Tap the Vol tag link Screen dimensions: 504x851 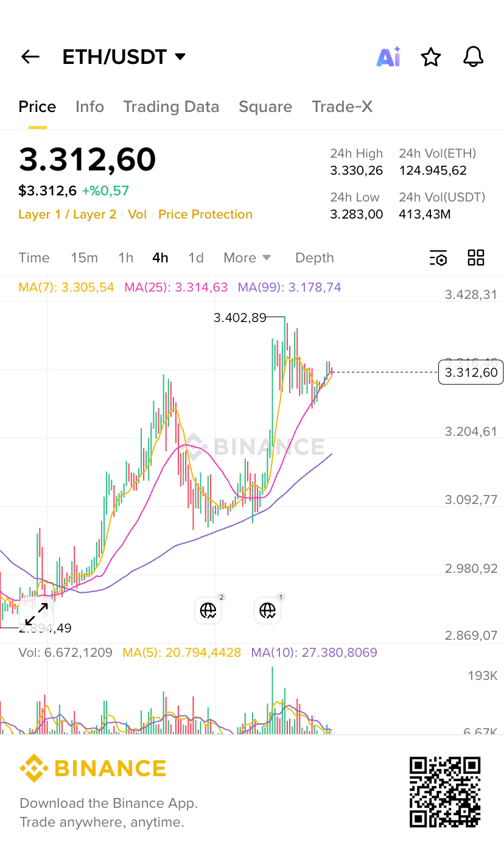pos(138,215)
